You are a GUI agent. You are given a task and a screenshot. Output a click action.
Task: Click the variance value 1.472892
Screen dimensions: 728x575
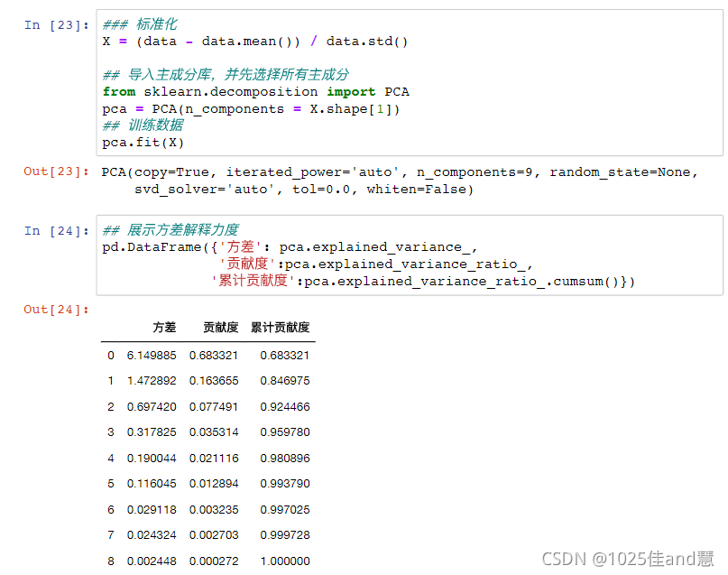tap(152, 381)
